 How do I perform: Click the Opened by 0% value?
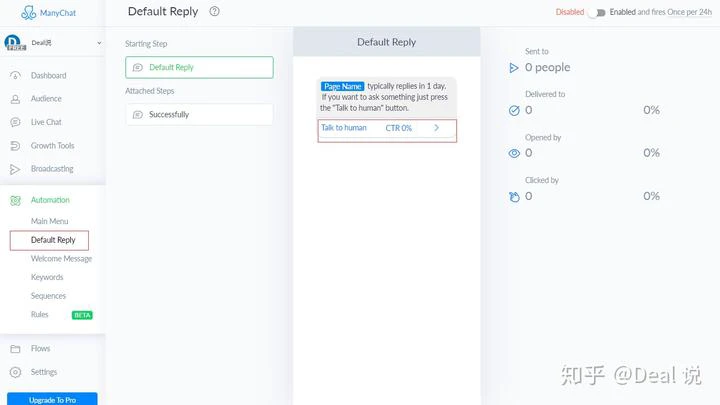[652, 153]
